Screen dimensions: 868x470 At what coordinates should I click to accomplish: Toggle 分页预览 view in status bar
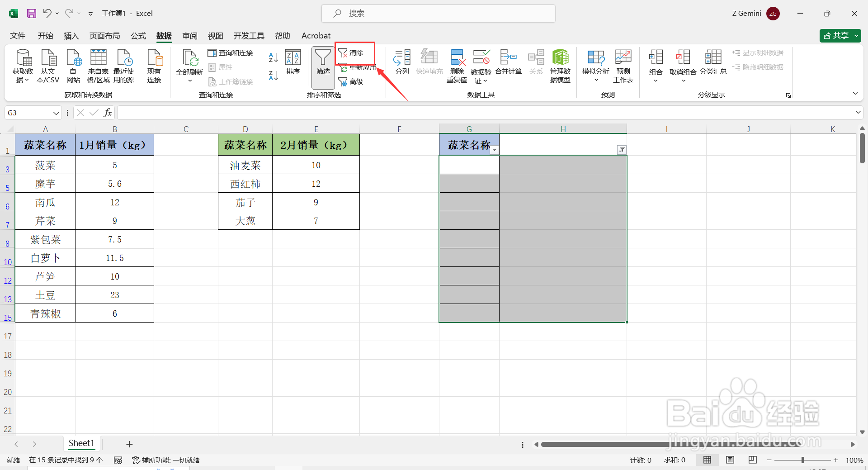(x=752, y=460)
